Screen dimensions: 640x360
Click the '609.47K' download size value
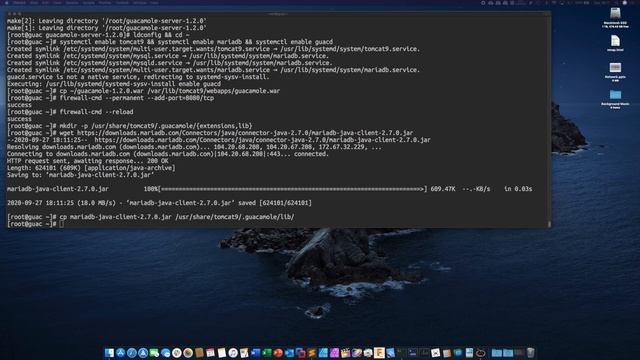pos(443,189)
